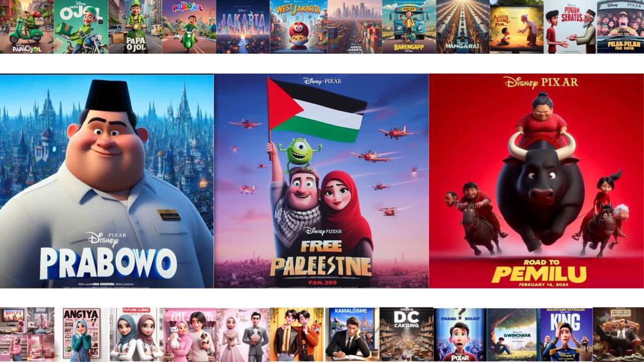
Task: Select the Manggarai train tracks poster
Action: click(463, 27)
